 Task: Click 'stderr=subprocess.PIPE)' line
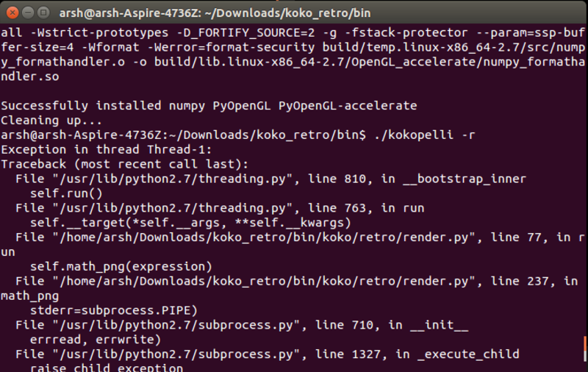114,310
